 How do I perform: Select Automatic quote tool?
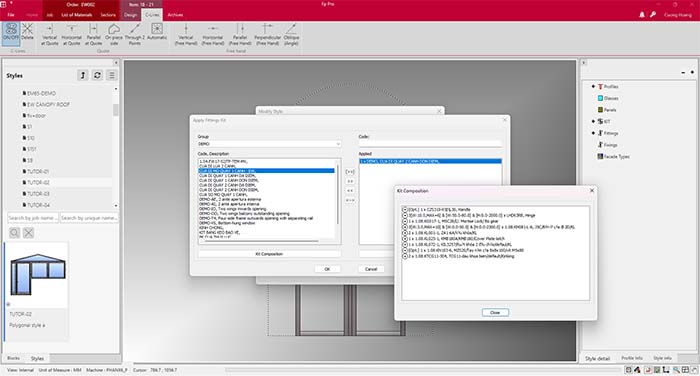click(157, 32)
